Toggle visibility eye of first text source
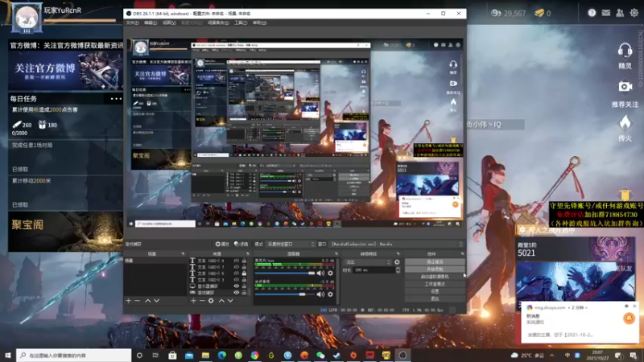This screenshot has width=644, height=362. [x=237, y=261]
